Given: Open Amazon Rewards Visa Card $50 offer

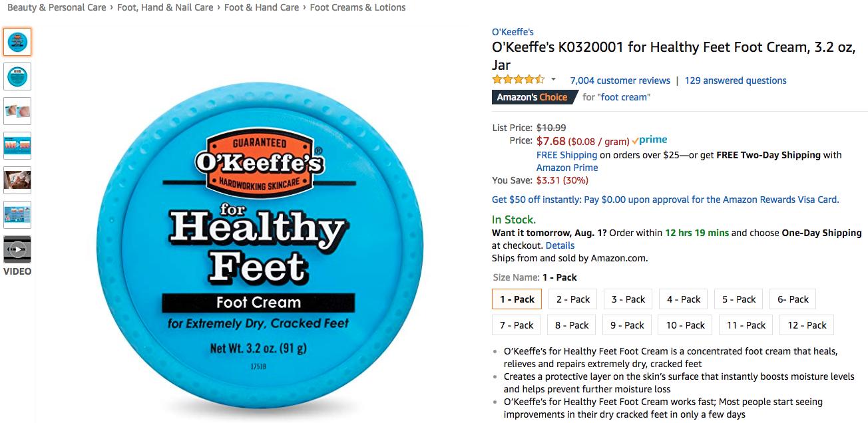Looking at the screenshot, I should point(665,200).
